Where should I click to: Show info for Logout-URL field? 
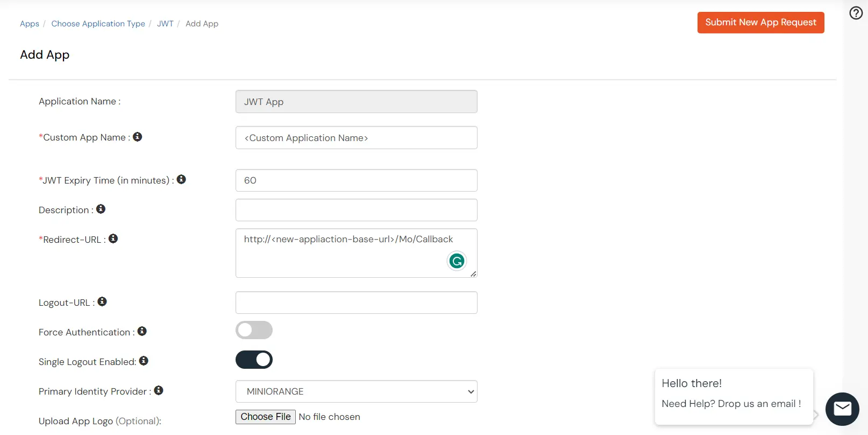(x=102, y=301)
